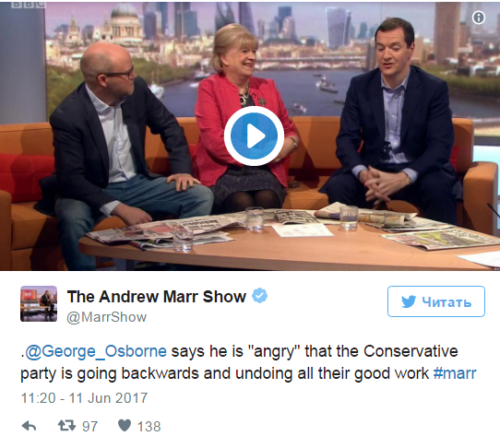Open the @George_Osborne mention
This screenshot has width=500, height=448.
(x=96, y=352)
